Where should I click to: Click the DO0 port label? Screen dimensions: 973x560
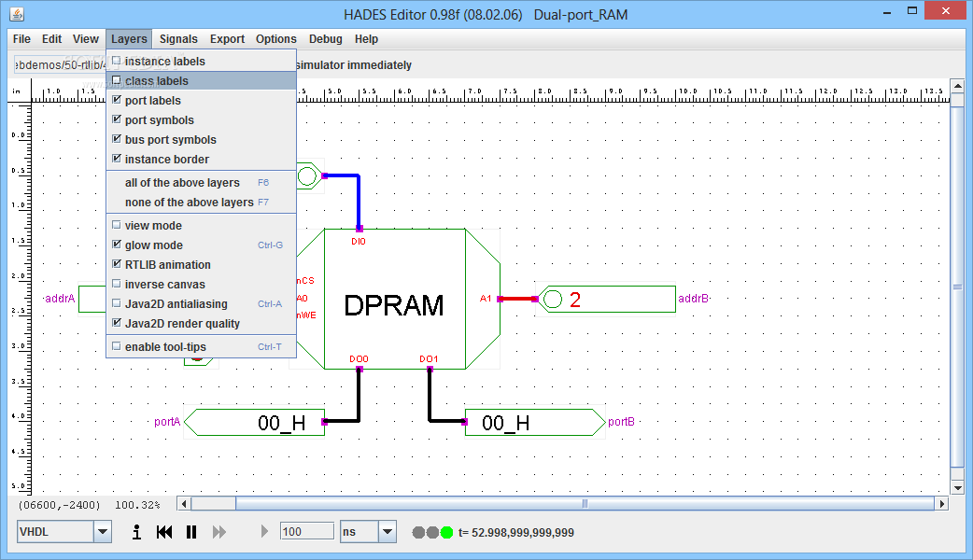[359, 359]
